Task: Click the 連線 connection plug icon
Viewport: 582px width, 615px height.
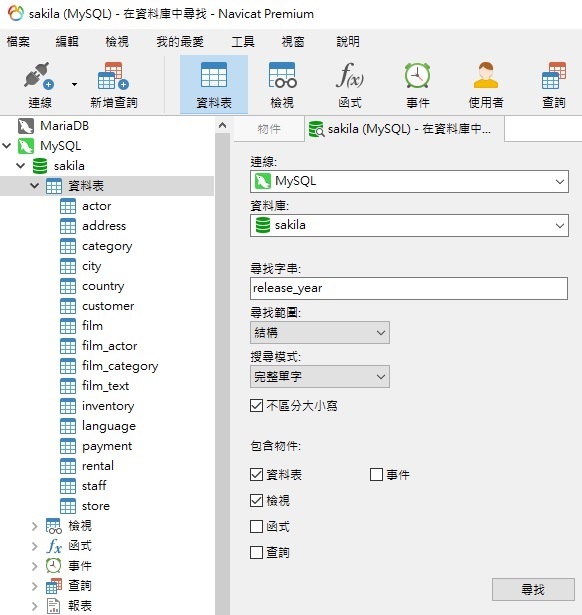Action: (39, 75)
